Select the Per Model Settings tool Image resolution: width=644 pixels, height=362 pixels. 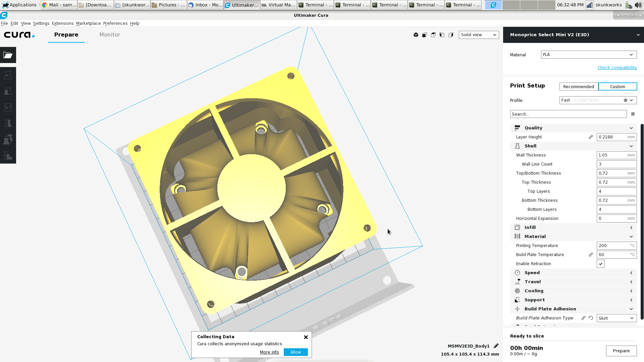pos(8,139)
